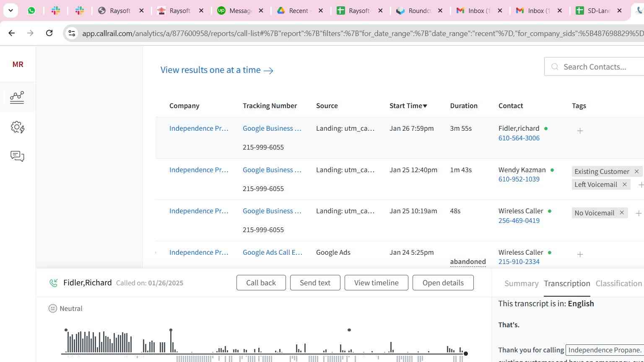Remove the No Voicemail tag
The height and width of the screenshot is (362, 644).
coord(622,213)
